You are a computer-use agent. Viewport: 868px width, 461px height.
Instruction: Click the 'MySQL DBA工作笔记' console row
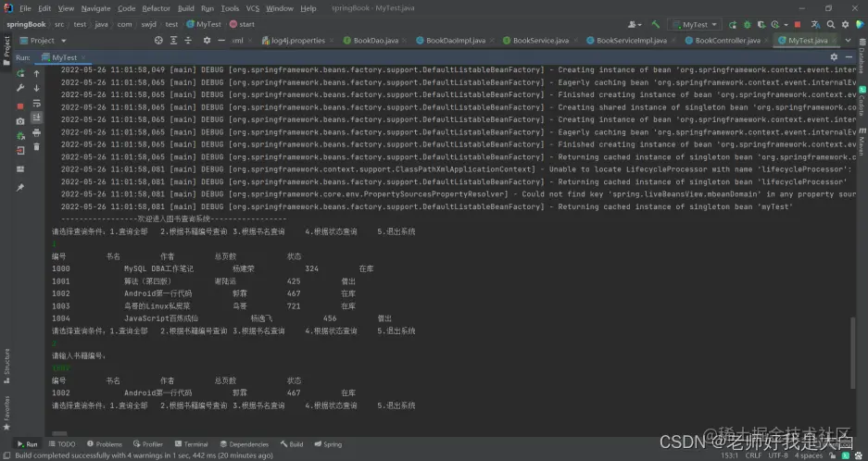tap(212, 269)
